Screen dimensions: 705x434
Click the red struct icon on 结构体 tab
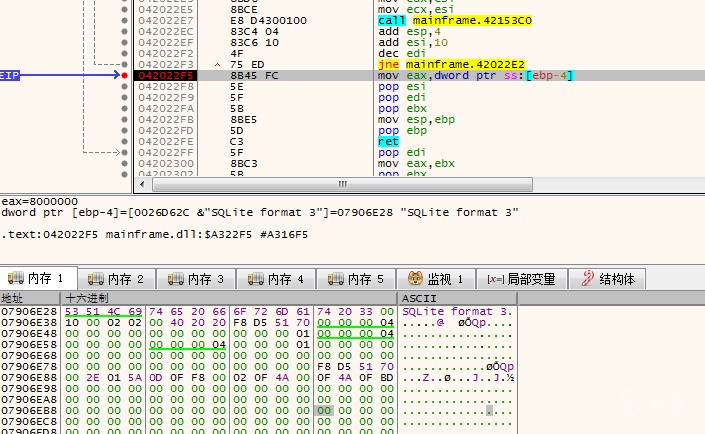[x=588, y=278]
